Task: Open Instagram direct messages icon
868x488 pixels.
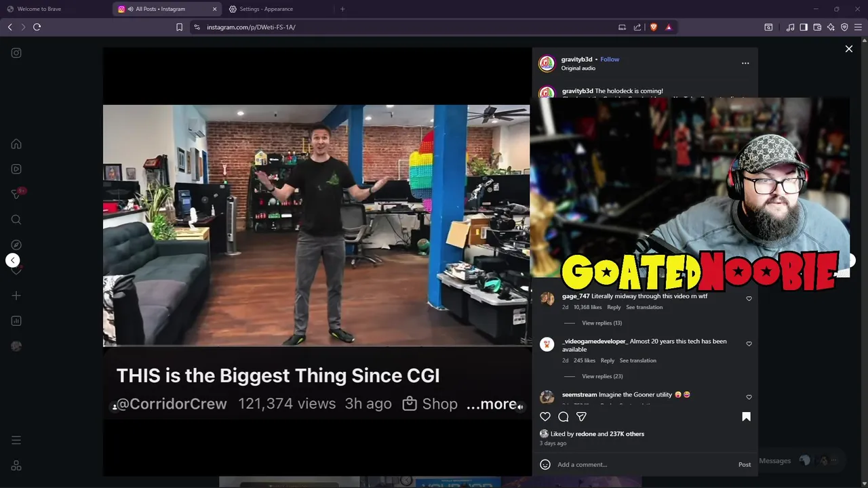Action: point(16,195)
